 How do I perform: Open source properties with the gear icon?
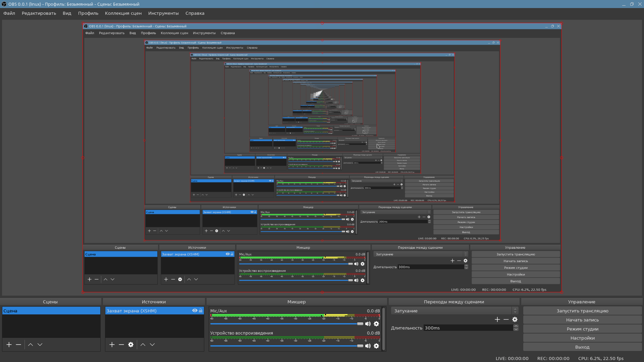131,345
